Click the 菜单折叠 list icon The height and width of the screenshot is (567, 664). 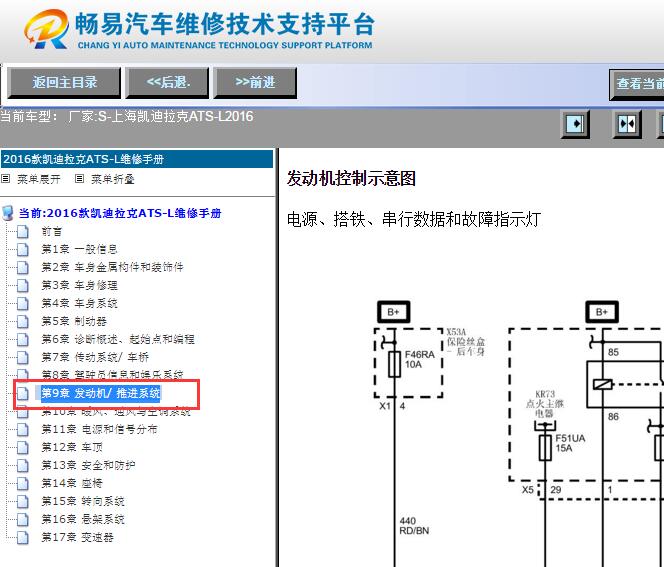(79, 179)
